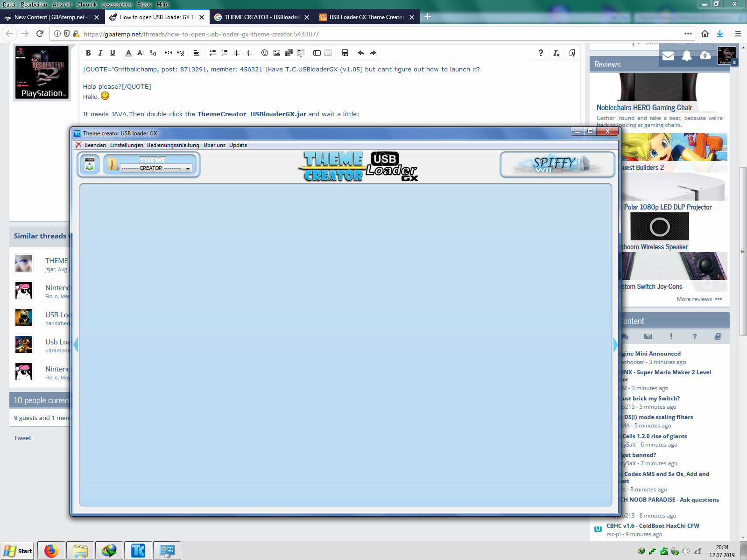
Task: Open the Windows Start menu
Action: point(18,551)
